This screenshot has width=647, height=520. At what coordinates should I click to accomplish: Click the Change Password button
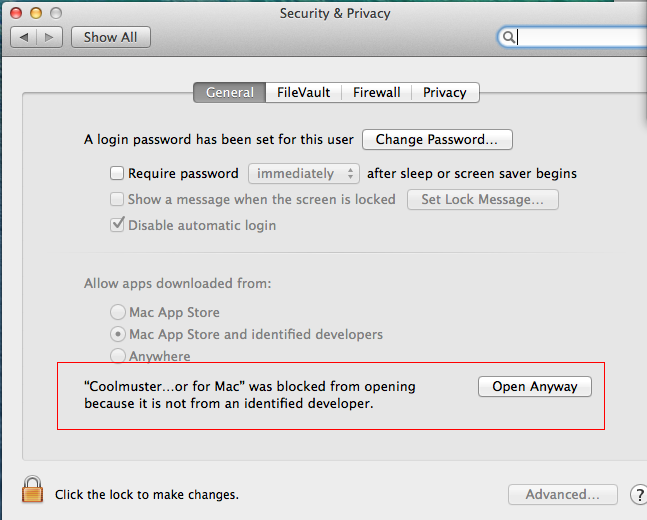pos(437,139)
